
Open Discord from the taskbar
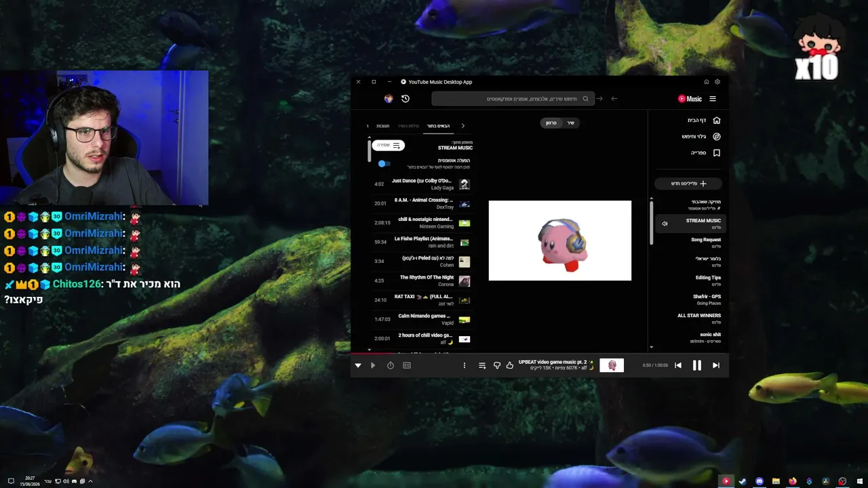[759, 481]
